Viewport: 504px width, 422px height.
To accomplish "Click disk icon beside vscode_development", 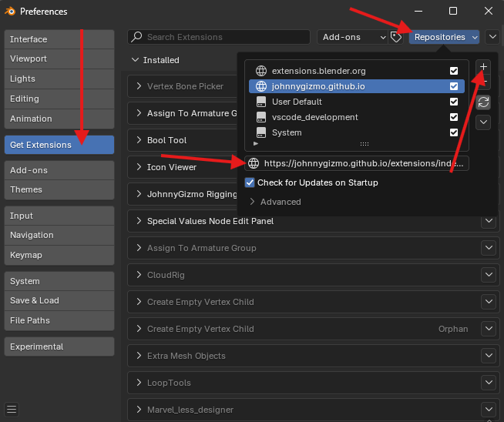I will coord(261,117).
